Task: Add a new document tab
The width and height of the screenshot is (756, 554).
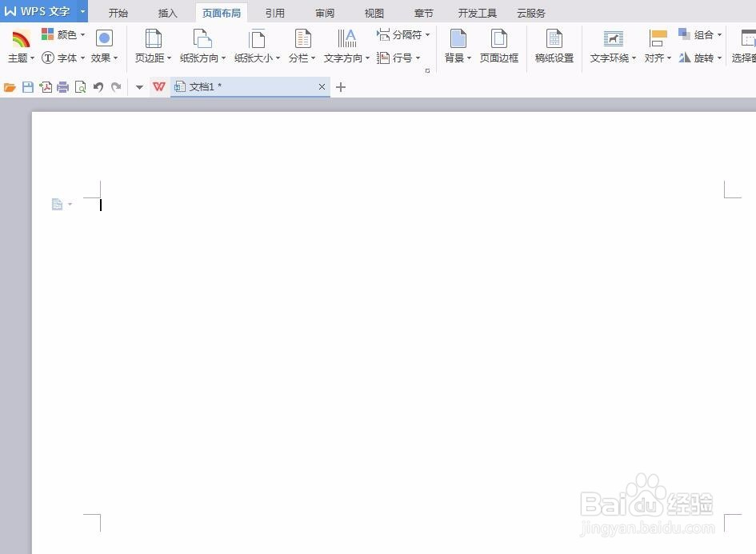Action: (340, 87)
